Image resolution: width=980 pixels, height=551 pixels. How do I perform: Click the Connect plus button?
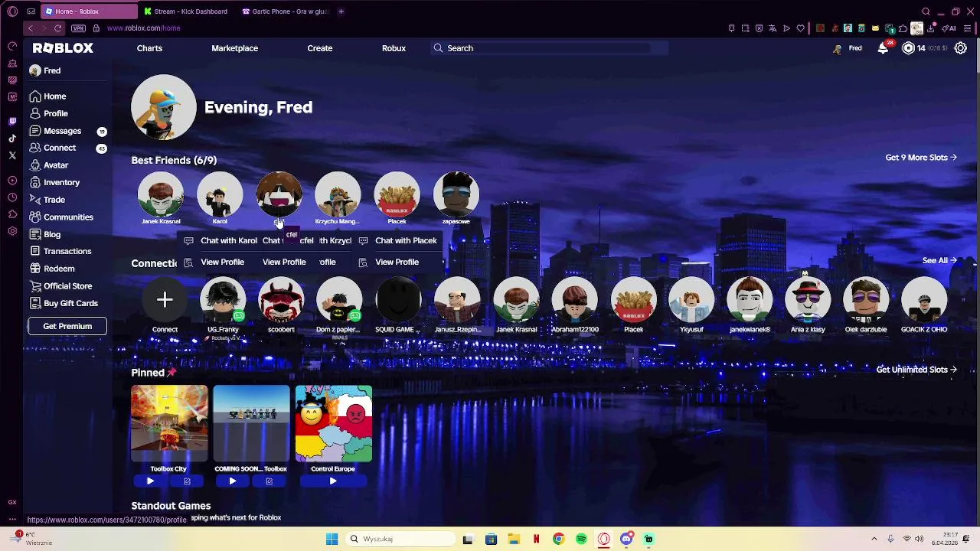point(165,300)
